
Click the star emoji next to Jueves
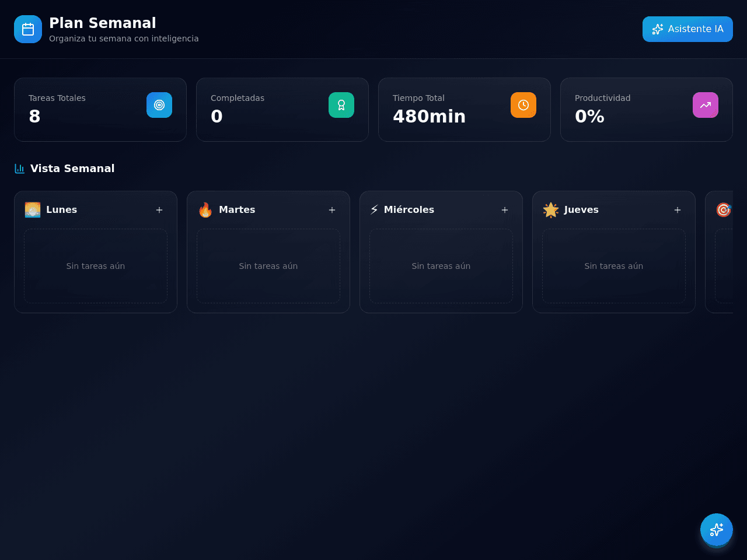(x=551, y=210)
